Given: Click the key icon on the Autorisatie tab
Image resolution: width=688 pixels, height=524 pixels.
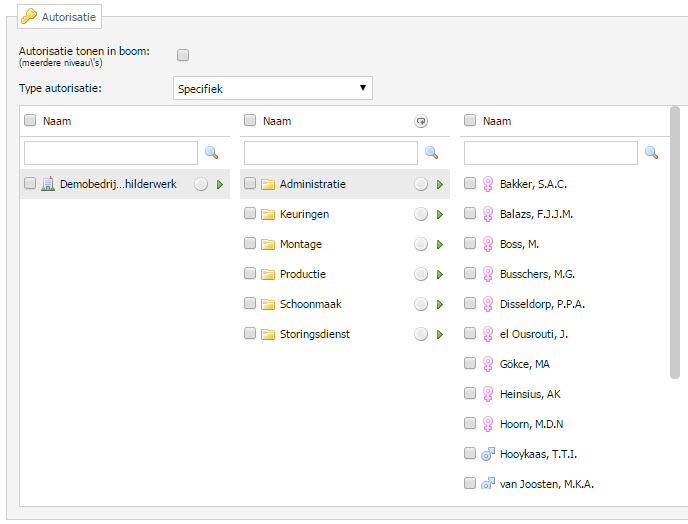Looking at the screenshot, I should pos(30,16).
